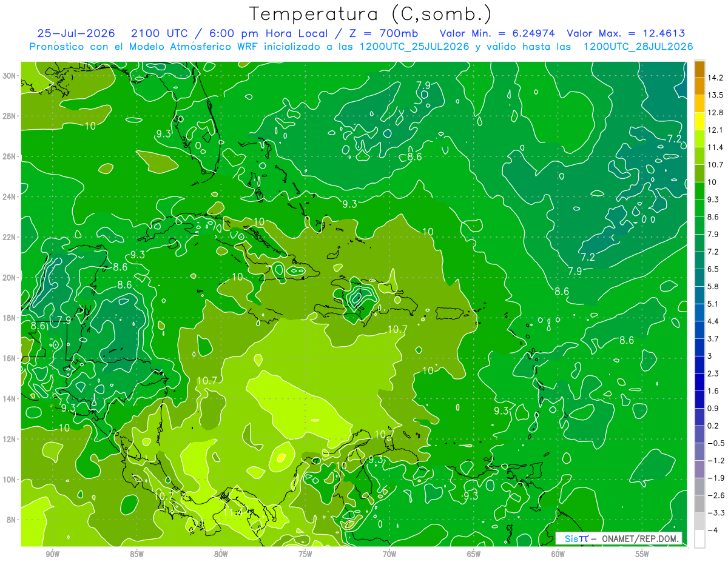Viewport: 728px width, 562px height.
Task: Pick the orange-yellow swatch between 13.5 and 12.8
Action: (699, 104)
